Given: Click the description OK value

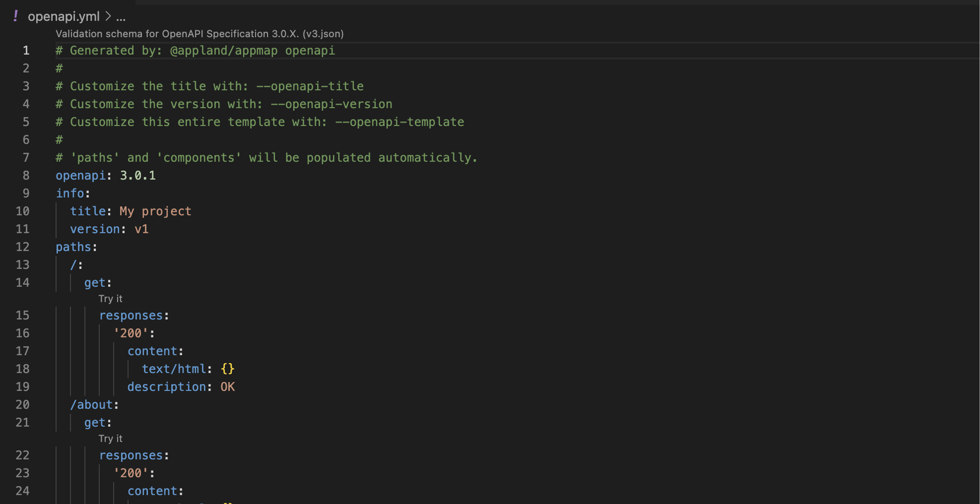Looking at the screenshot, I should [228, 387].
